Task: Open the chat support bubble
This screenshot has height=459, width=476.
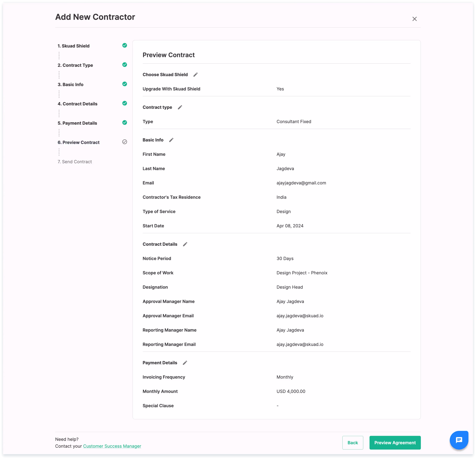Action: tap(459, 440)
